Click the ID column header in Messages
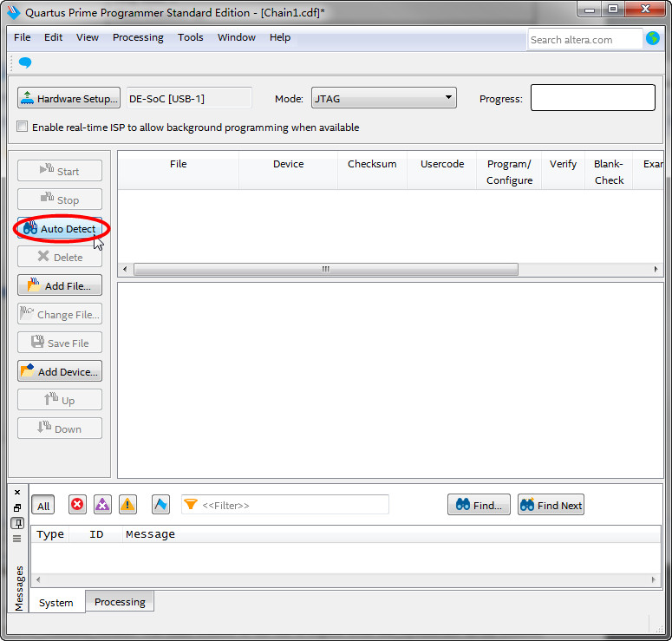672x641 pixels. [x=96, y=534]
